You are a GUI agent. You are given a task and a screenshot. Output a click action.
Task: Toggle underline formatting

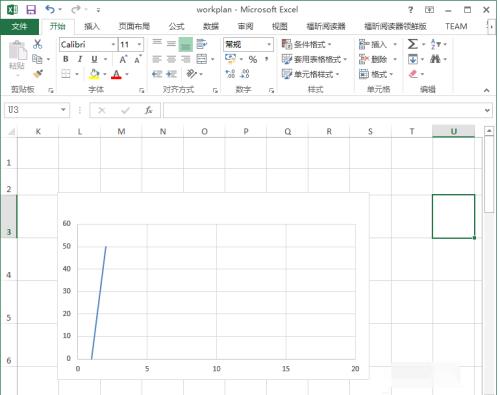point(94,59)
